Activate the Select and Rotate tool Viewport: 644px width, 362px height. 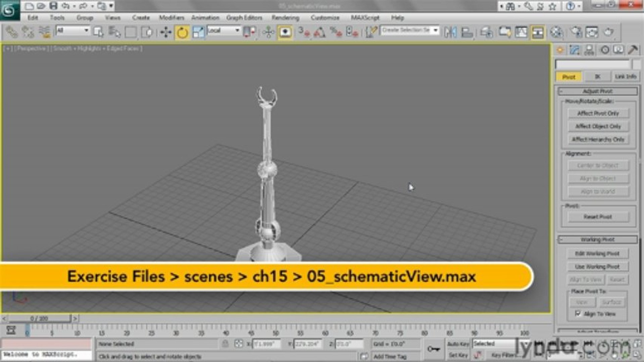pyautogui.click(x=182, y=32)
